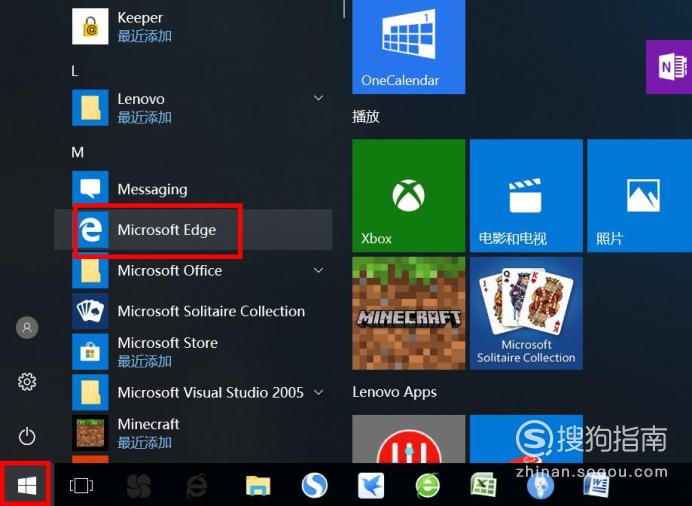
Task: Click the Lenovo Apps group heading
Action: pos(395,392)
